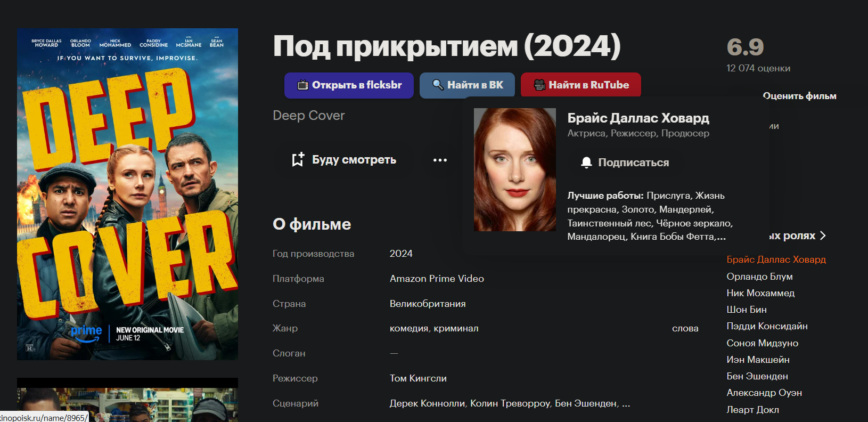Open Таинственный лес from best works

[x=609, y=223]
